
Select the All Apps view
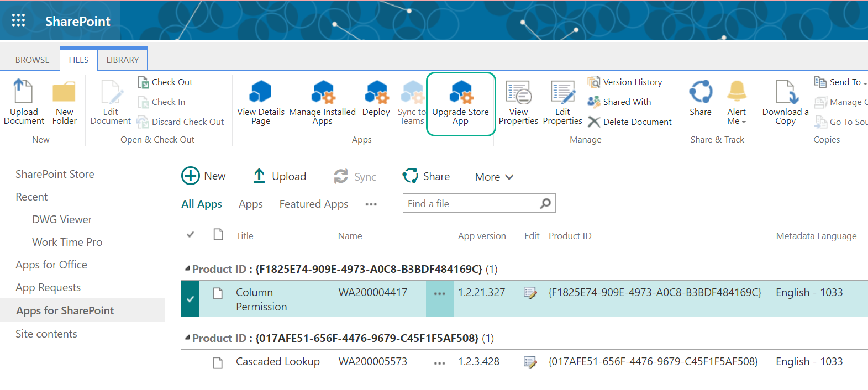click(202, 204)
